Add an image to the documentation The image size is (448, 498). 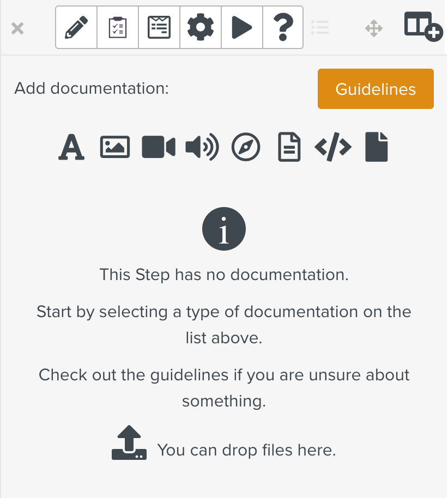[115, 147]
